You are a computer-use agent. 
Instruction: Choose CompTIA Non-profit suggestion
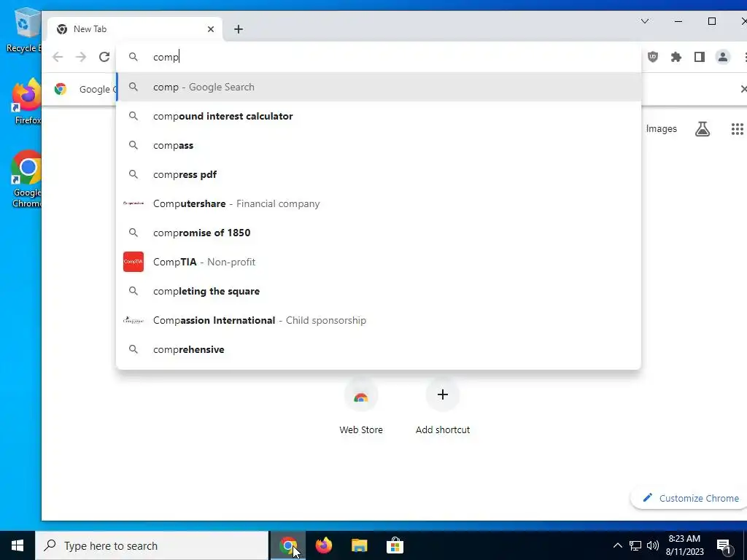coord(379,262)
